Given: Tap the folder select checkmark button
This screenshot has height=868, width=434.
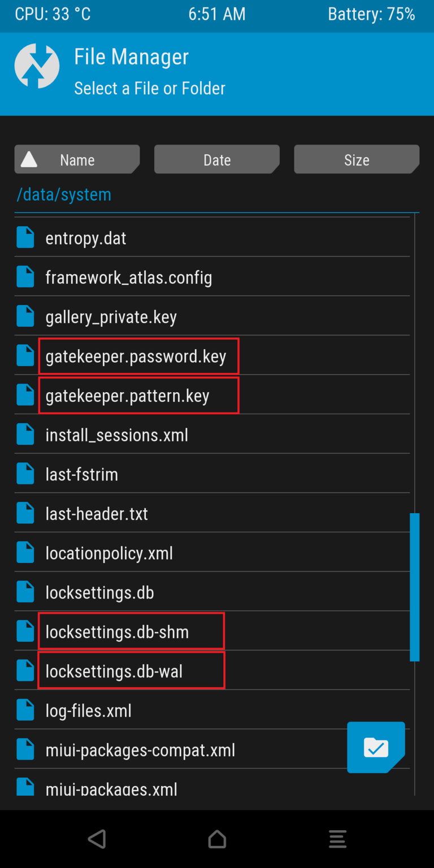Looking at the screenshot, I should tap(375, 747).
